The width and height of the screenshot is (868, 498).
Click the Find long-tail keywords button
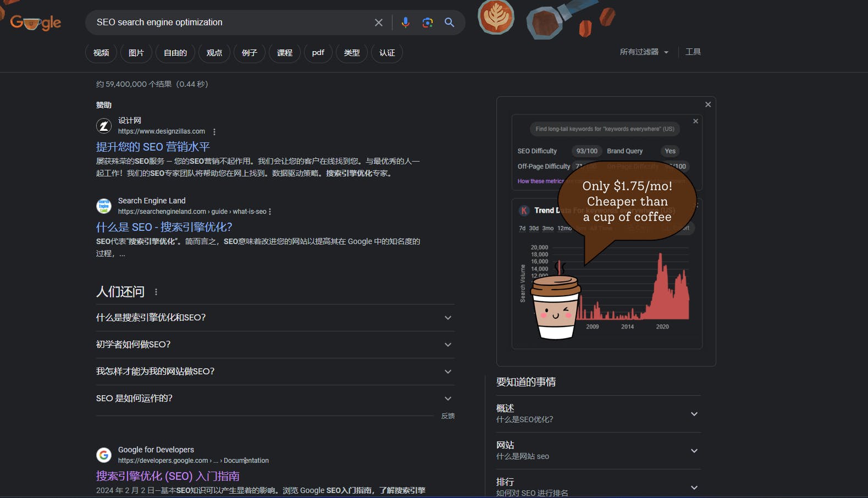[x=605, y=129]
